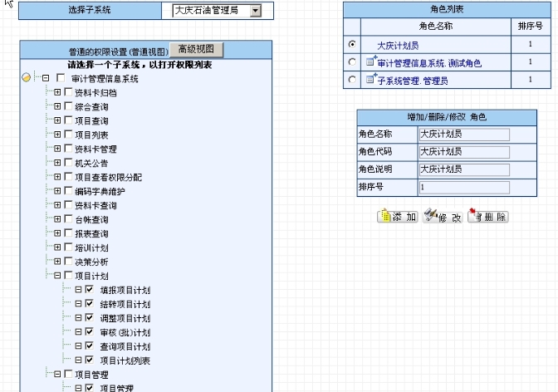The height and width of the screenshot is (392, 558).
Task: Switch to 高级视图 advanced view
Action: click(x=196, y=49)
